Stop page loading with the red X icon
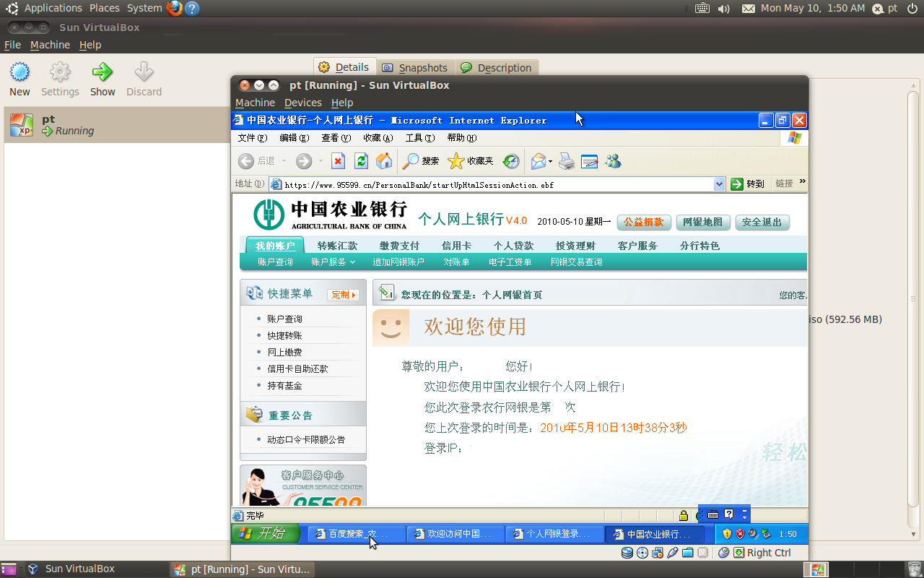 click(x=338, y=161)
